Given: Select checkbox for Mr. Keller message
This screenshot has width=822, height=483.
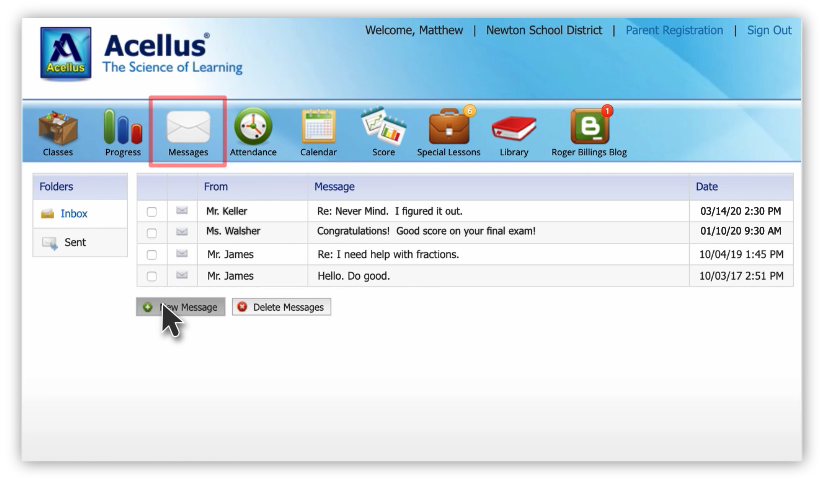Looking at the screenshot, I should 152,212.
